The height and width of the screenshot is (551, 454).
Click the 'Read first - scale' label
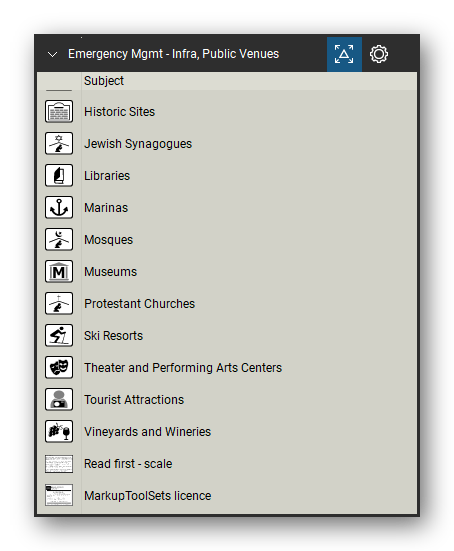pos(128,464)
